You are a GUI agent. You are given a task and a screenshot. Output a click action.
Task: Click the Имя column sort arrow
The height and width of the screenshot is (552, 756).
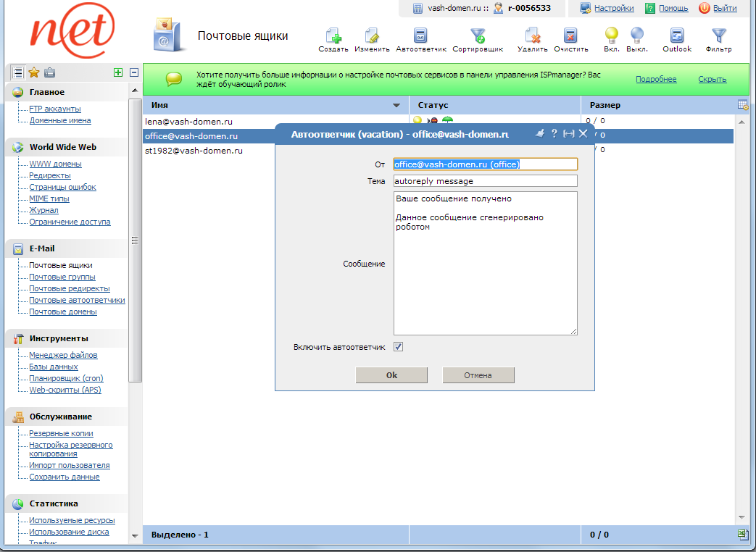click(x=396, y=106)
